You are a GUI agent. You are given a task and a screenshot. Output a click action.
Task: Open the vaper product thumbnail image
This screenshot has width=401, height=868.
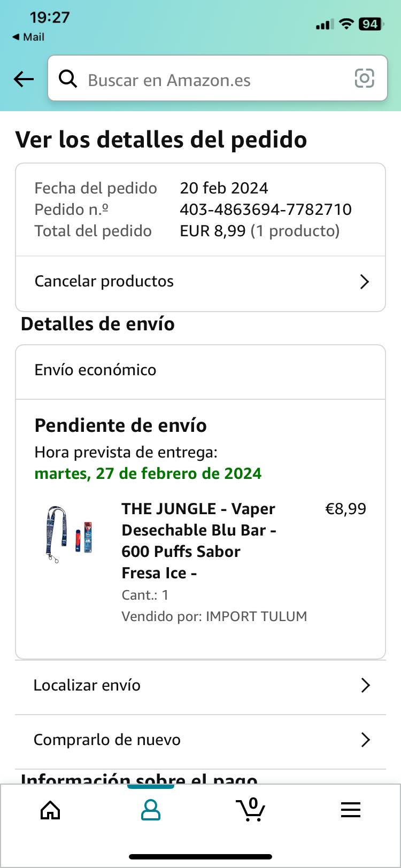68,534
